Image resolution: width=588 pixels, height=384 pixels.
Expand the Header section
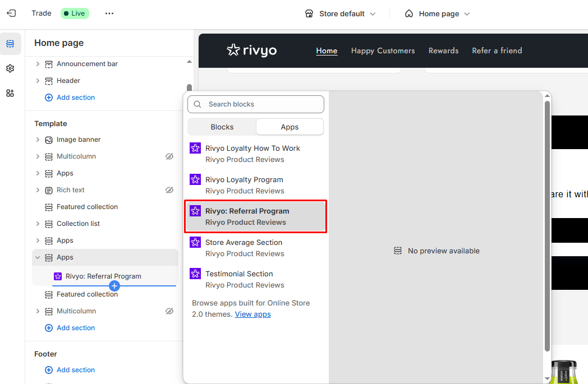pyautogui.click(x=38, y=81)
